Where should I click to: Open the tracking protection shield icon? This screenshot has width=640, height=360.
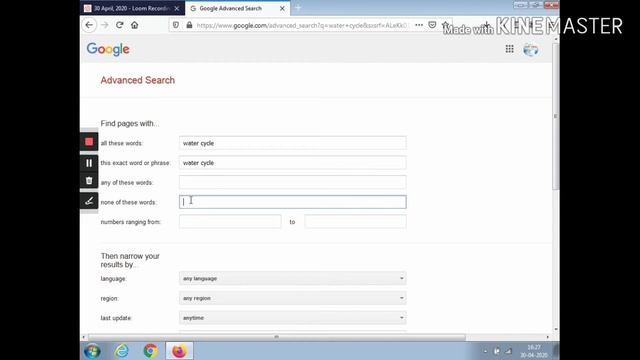176,25
